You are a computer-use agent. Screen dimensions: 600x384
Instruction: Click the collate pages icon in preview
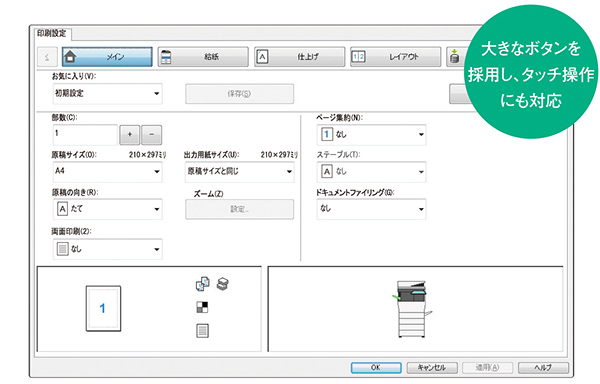202,284
